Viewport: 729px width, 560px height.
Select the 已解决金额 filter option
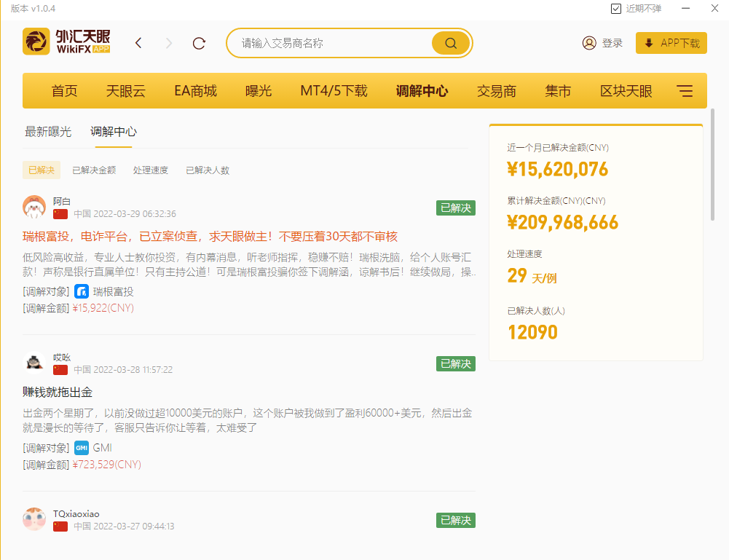click(x=94, y=170)
